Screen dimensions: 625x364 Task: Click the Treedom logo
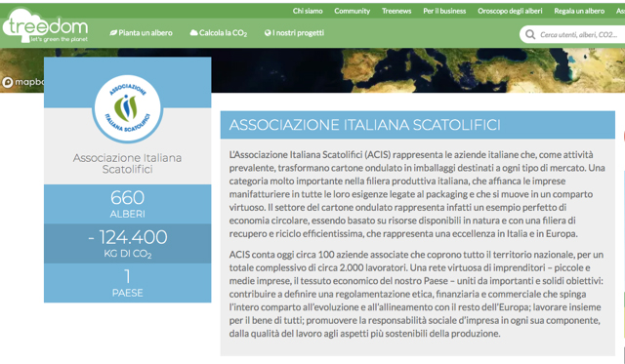point(45,26)
